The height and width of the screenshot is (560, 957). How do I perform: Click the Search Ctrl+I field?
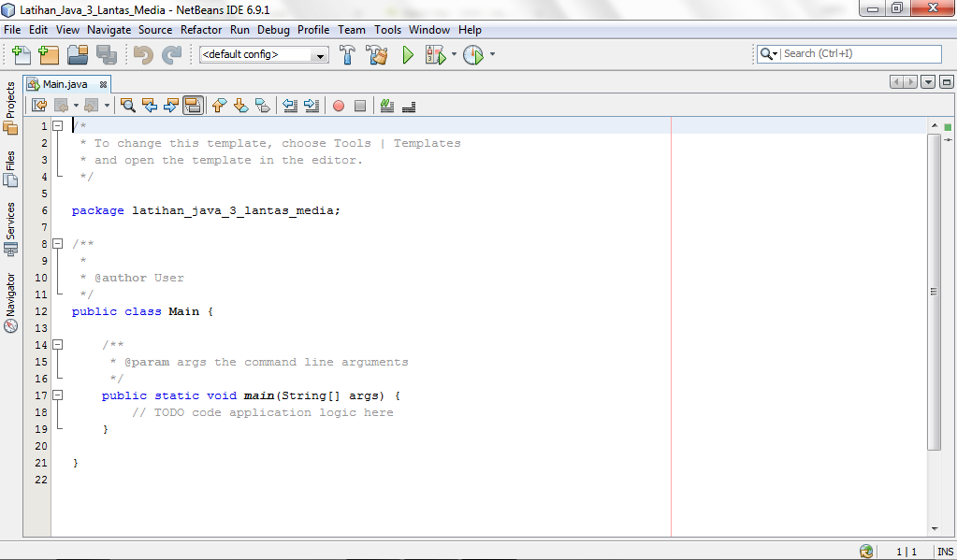pyautogui.click(x=851, y=53)
